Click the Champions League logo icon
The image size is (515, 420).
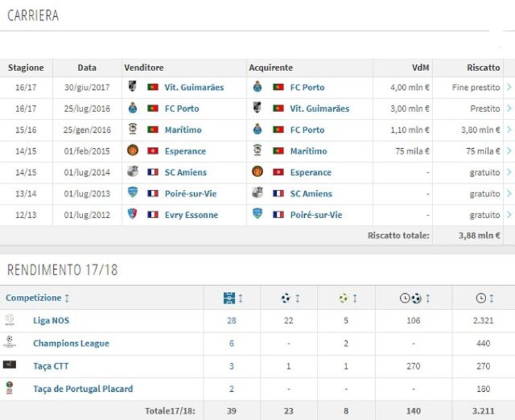[9, 342]
